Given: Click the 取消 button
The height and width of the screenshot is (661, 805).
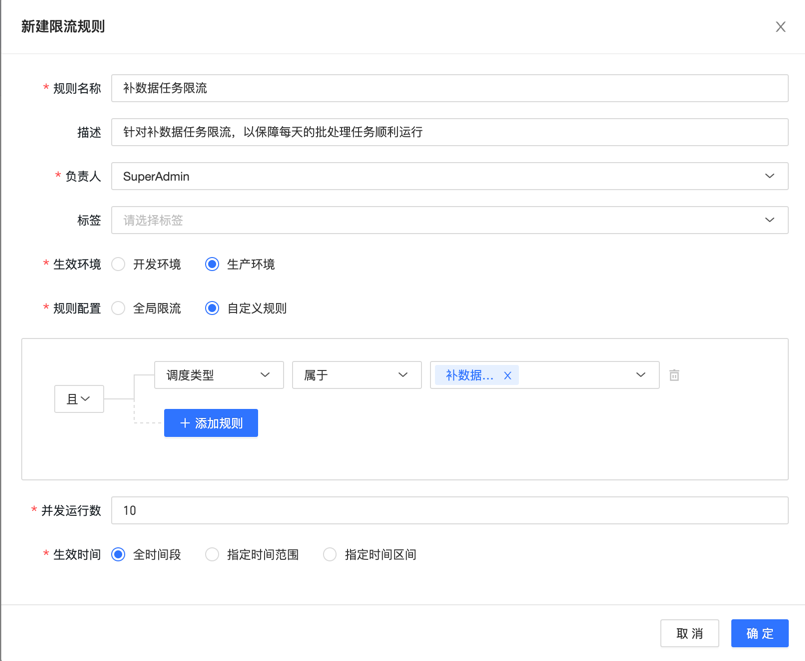Looking at the screenshot, I should click(689, 633).
